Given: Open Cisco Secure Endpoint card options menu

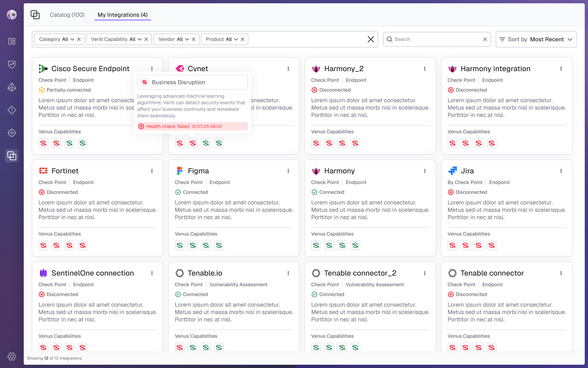Looking at the screenshot, I should click(x=152, y=69).
